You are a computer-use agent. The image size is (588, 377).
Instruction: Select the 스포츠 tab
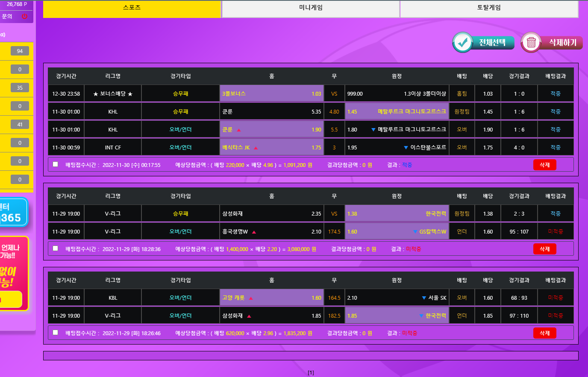[x=132, y=8]
